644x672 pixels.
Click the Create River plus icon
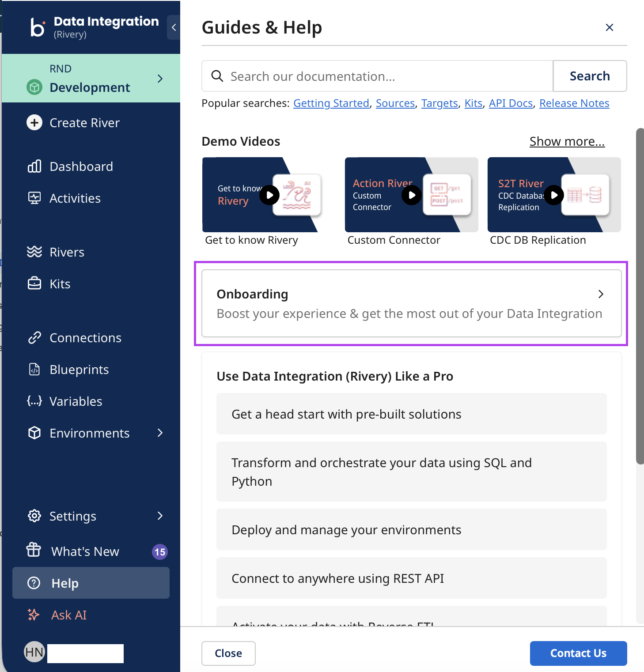tap(34, 123)
